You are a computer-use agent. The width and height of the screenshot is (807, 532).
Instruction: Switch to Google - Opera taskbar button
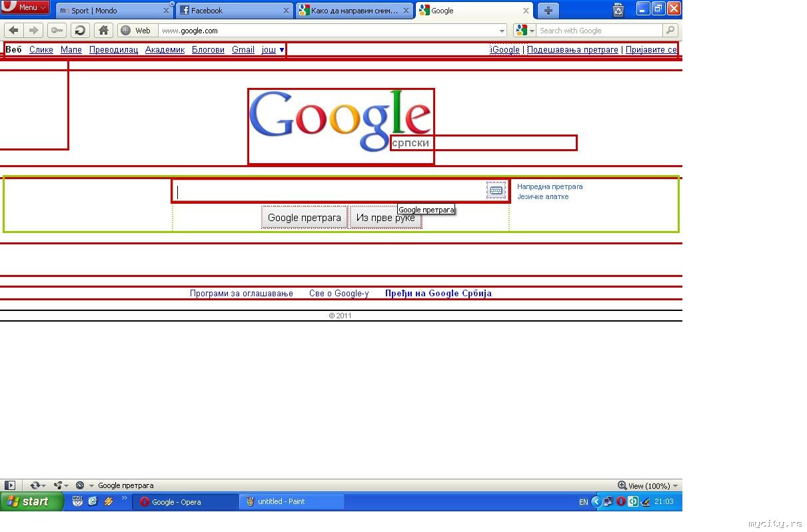(185, 502)
